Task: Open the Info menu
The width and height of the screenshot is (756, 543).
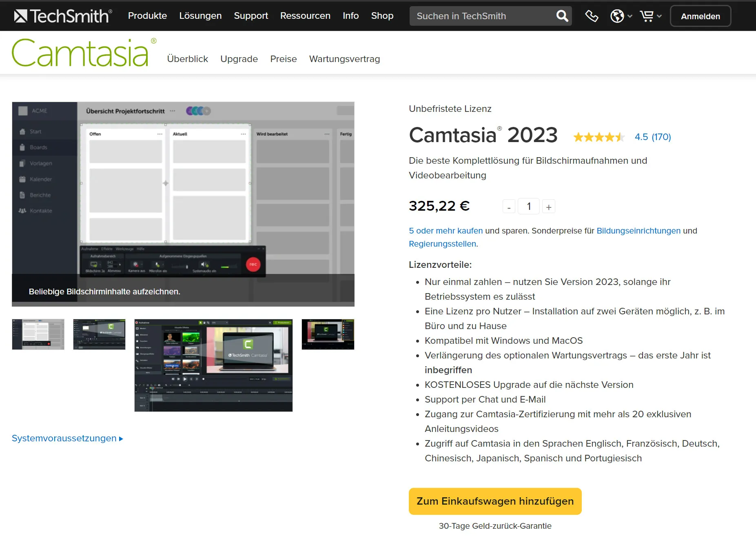Action: tap(350, 16)
